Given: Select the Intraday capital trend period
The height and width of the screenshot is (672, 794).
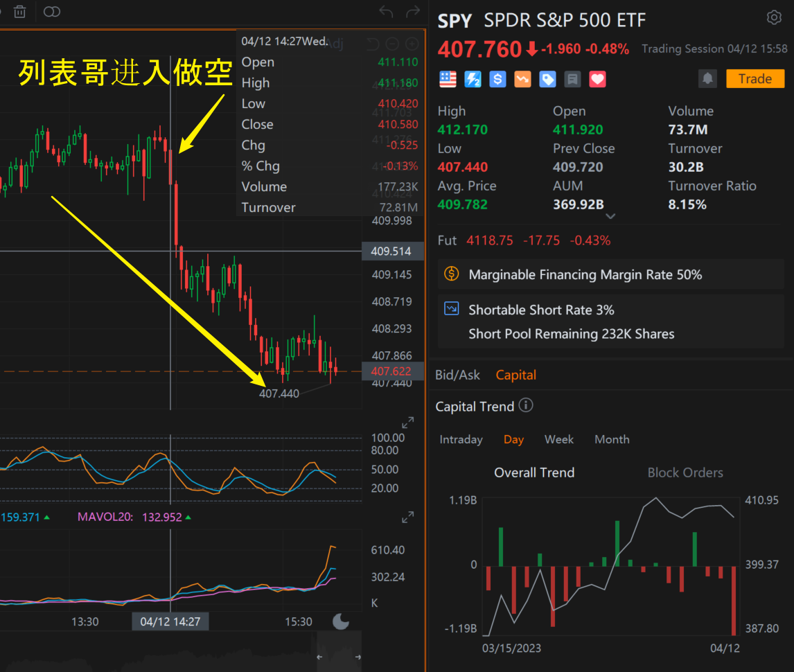Looking at the screenshot, I should (461, 439).
